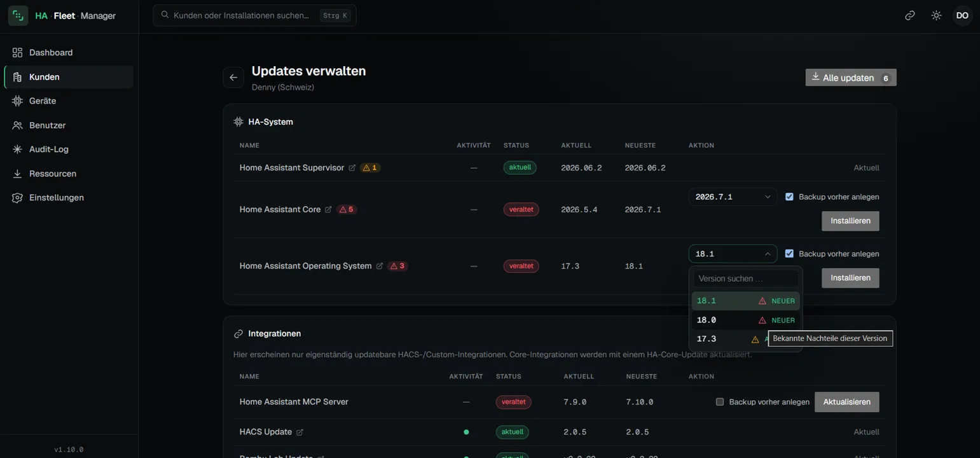Select version 18.0 from the list
980x458 pixels.
745,320
